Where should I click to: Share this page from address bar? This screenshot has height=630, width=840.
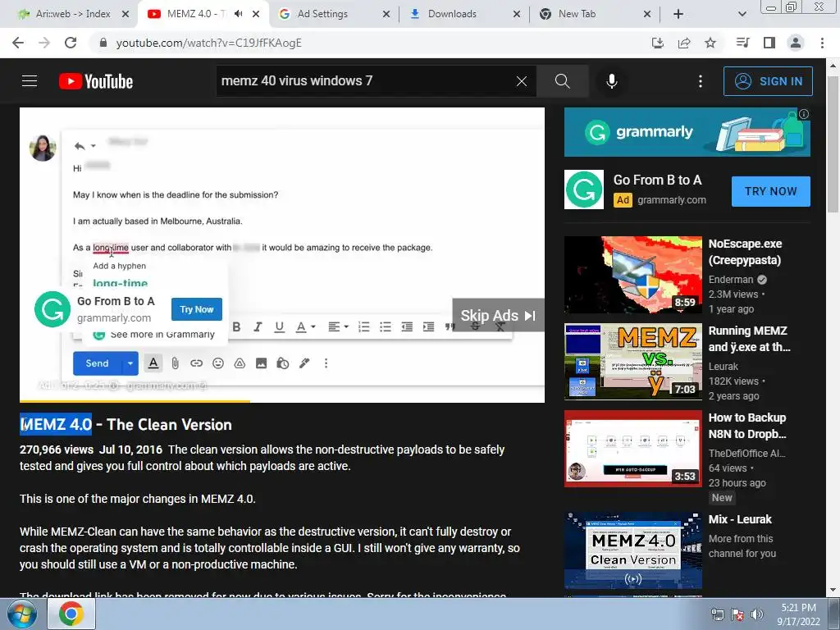(x=684, y=43)
